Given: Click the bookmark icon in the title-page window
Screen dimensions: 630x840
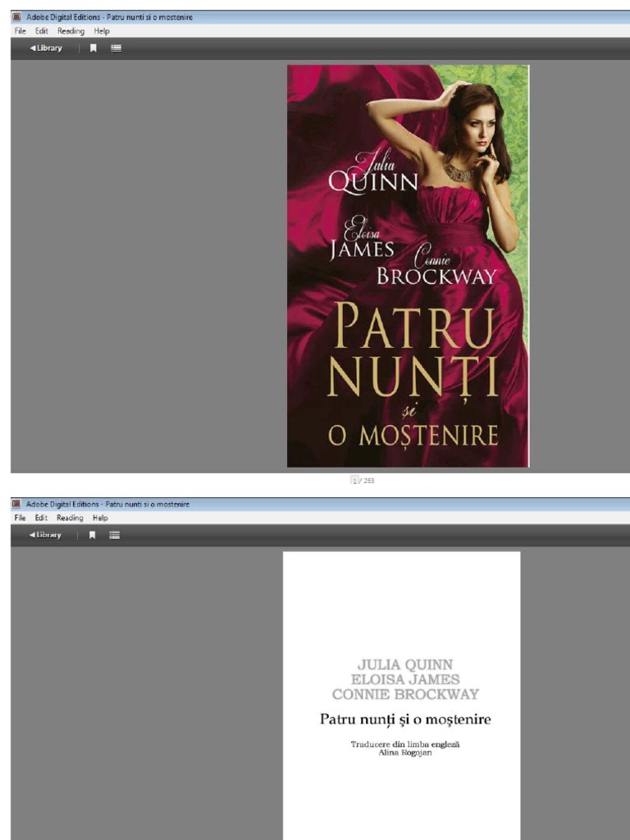Looking at the screenshot, I should pos(92,535).
